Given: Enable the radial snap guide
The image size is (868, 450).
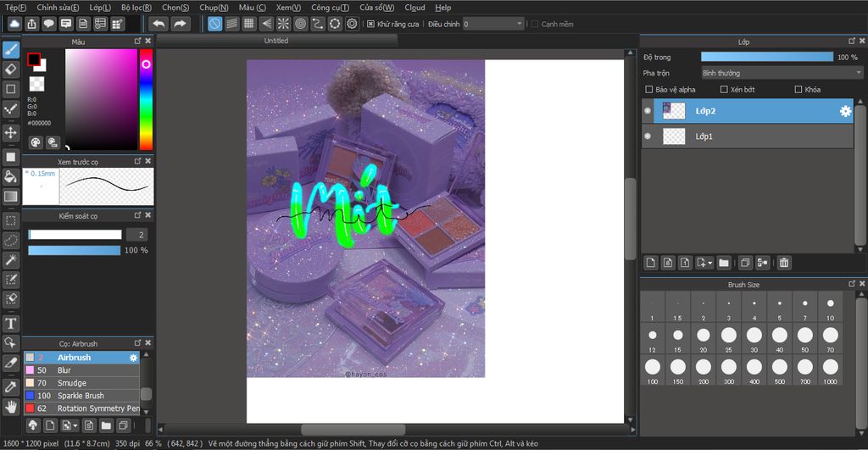Looking at the screenshot, I should pyautogui.click(x=283, y=24).
